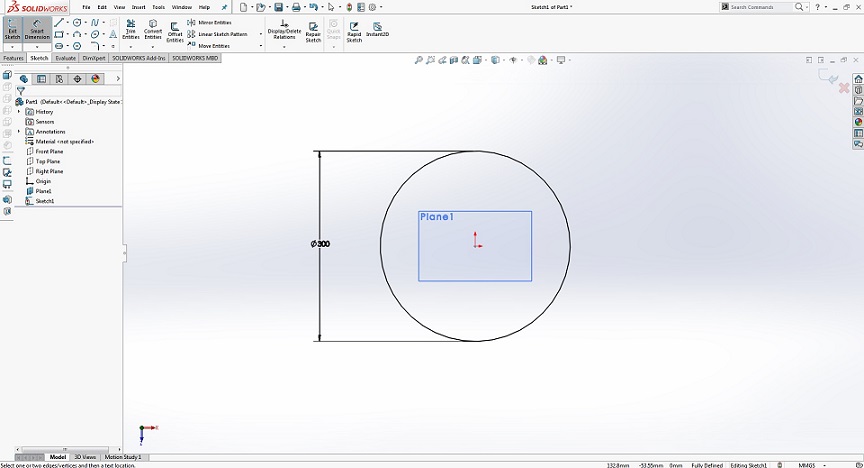Viewport: 864px width, 468px height.
Task: Open the Move Entities dropdown arrow
Action: (x=261, y=46)
